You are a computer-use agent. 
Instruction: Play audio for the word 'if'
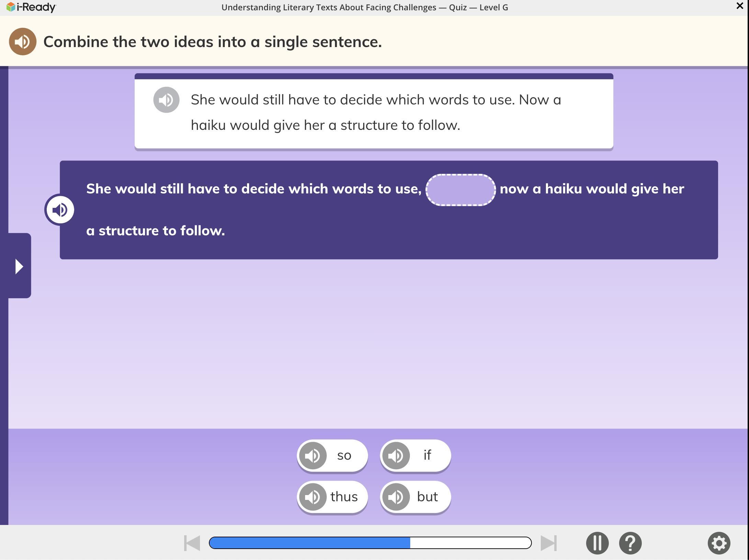pos(396,456)
